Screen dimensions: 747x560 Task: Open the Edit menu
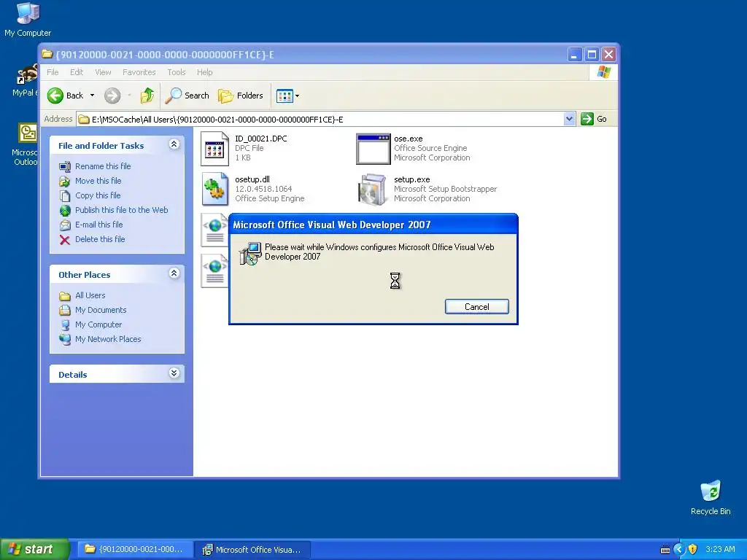click(76, 72)
